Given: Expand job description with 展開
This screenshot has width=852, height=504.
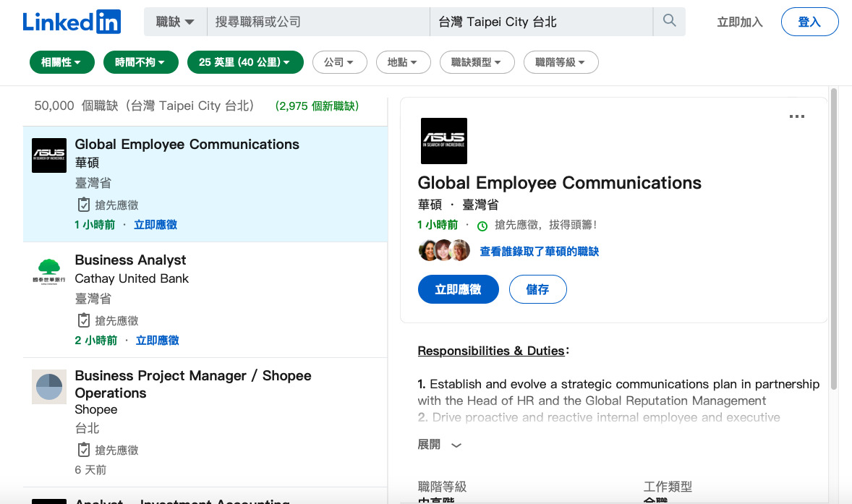Looking at the screenshot, I should pos(440,445).
